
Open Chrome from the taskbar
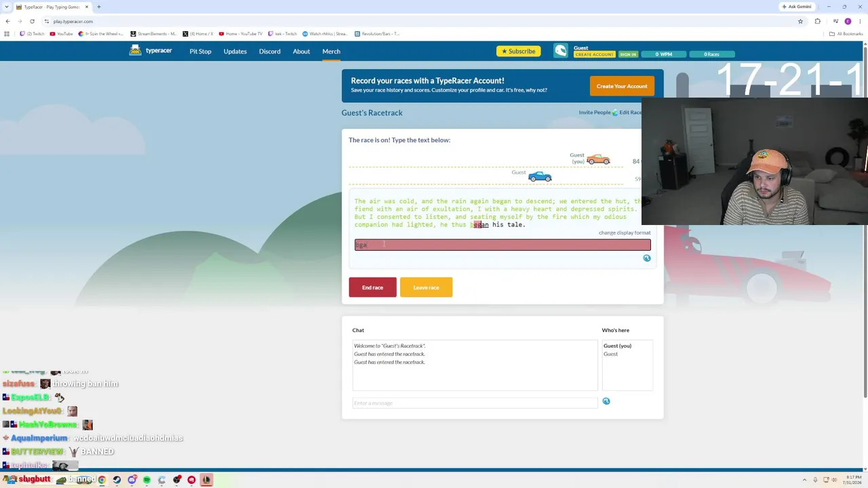point(102,480)
